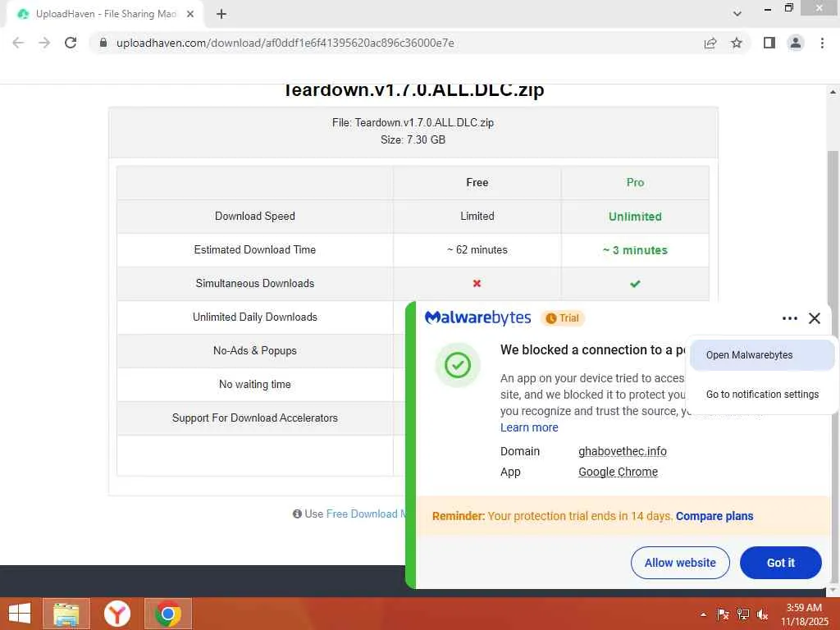Click the ghabovethec.info domain link
The height and width of the screenshot is (630, 840).
click(623, 451)
